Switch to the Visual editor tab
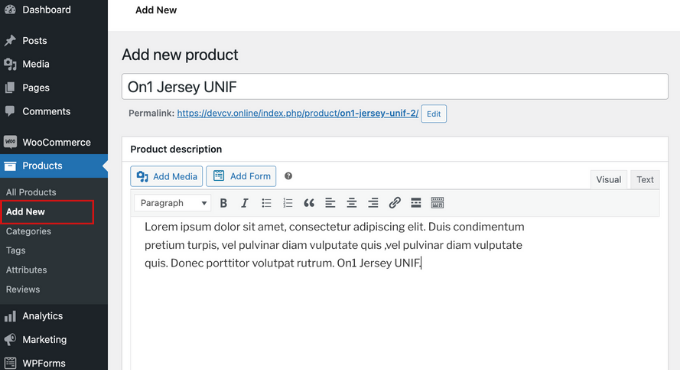This screenshot has width=680, height=370. (x=608, y=180)
